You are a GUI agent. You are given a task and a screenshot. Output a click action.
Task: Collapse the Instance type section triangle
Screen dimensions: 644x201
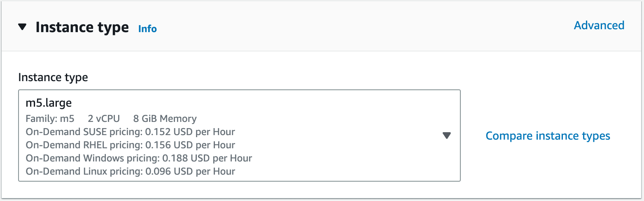pos(22,28)
